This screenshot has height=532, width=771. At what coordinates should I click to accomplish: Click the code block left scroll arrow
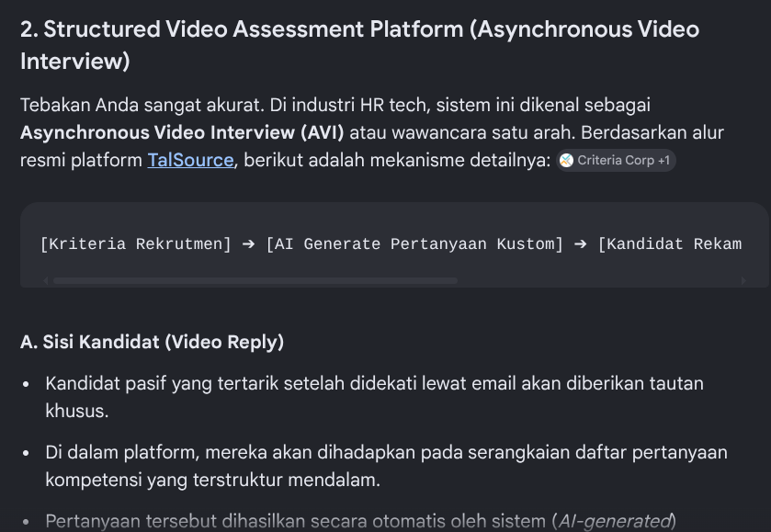pyautogui.click(x=46, y=281)
